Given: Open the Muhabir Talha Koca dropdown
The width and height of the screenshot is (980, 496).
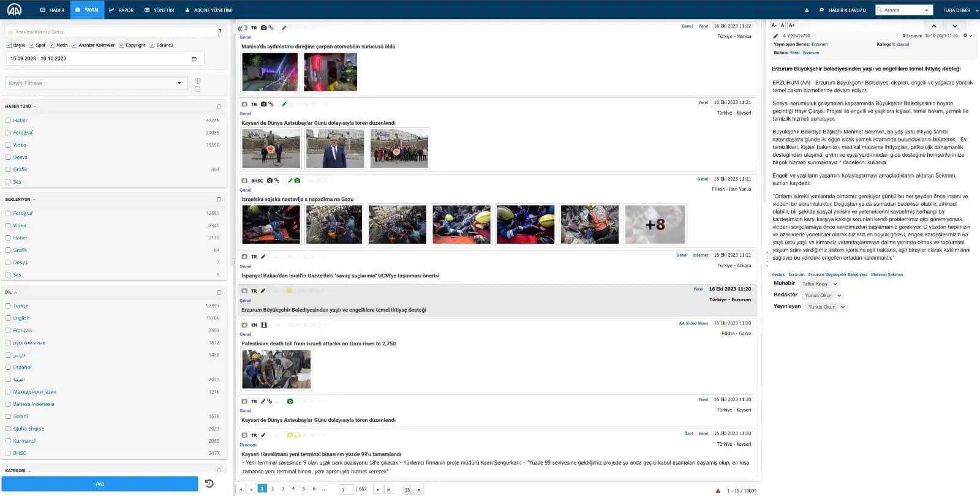Looking at the screenshot, I should pos(819,284).
